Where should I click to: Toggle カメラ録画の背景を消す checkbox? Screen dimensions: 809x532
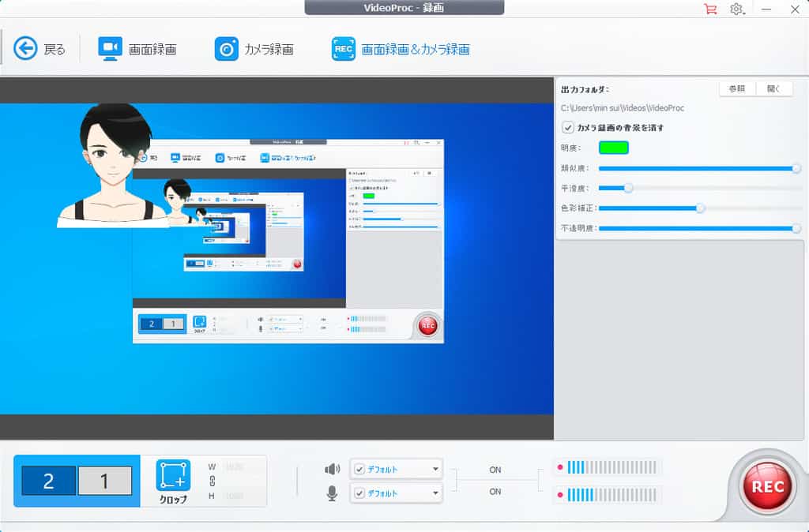click(567, 128)
